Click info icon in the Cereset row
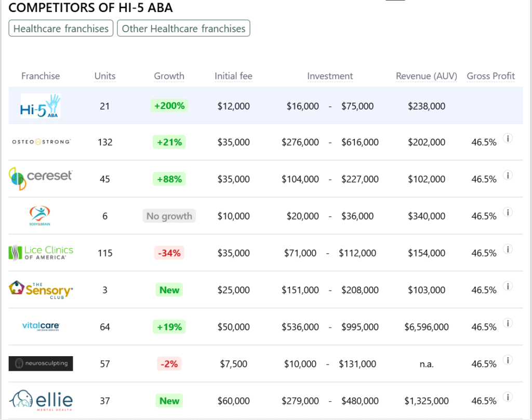The image size is (532, 420). (508, 175)
